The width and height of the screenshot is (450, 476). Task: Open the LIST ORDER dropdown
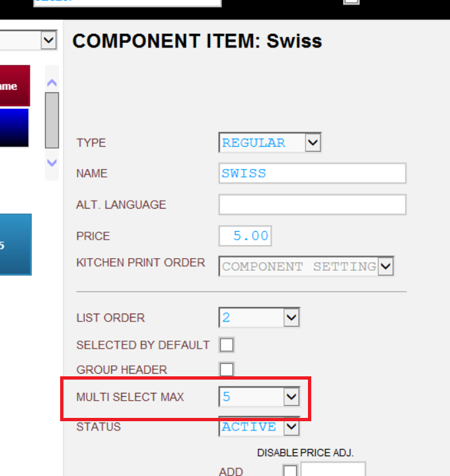click(259, 318)
